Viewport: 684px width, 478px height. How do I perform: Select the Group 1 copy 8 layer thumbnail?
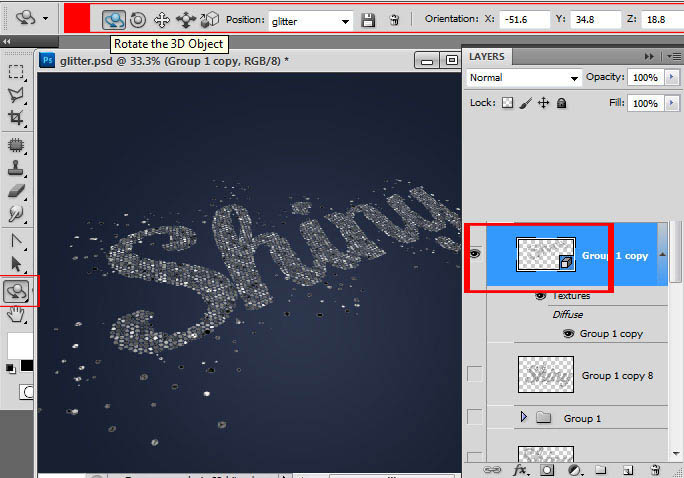click(546, 375)
